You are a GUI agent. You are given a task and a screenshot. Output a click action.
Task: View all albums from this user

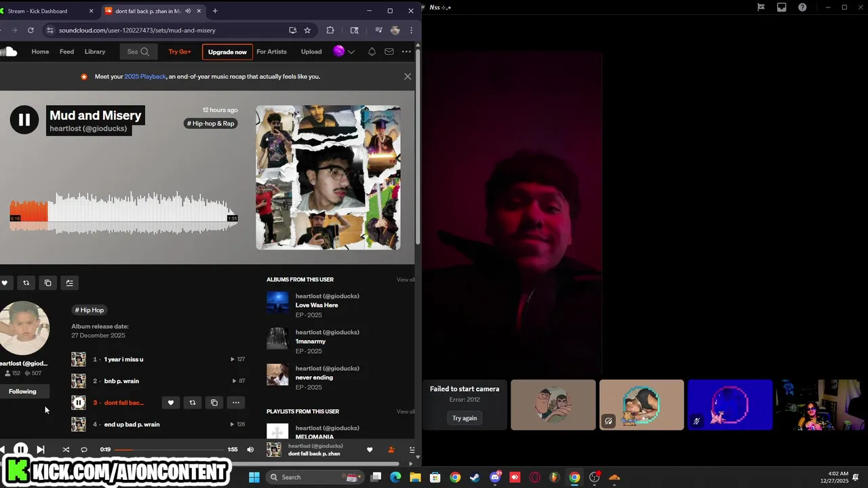pyautogui.click(x=406, y=279)
